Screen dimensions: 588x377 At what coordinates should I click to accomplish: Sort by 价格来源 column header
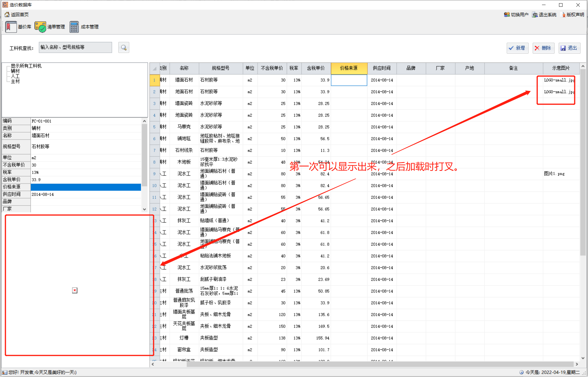click(349, 68)
